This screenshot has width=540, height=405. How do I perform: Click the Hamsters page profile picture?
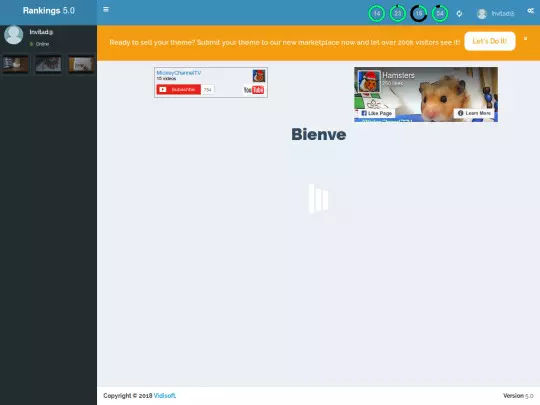point(369,81)
